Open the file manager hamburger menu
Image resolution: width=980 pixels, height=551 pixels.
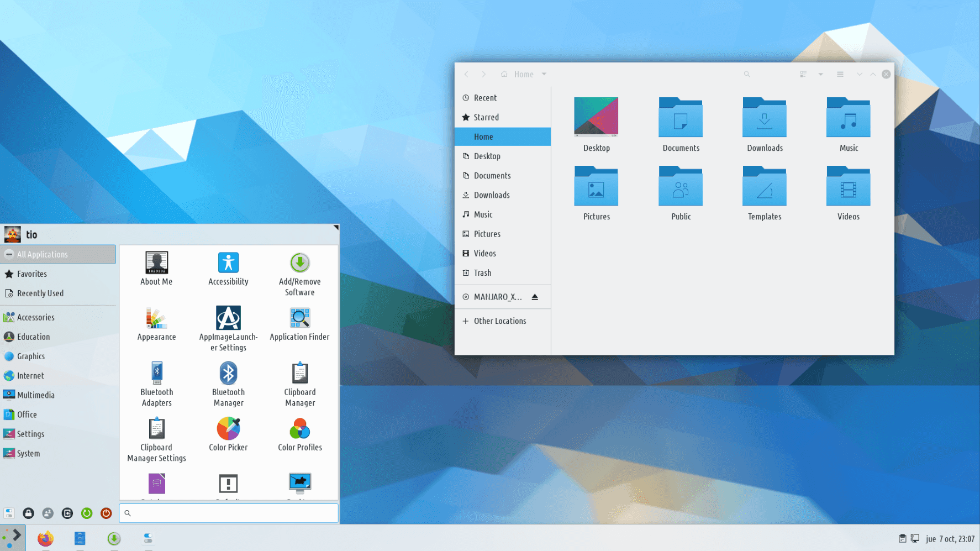point(840,74)
